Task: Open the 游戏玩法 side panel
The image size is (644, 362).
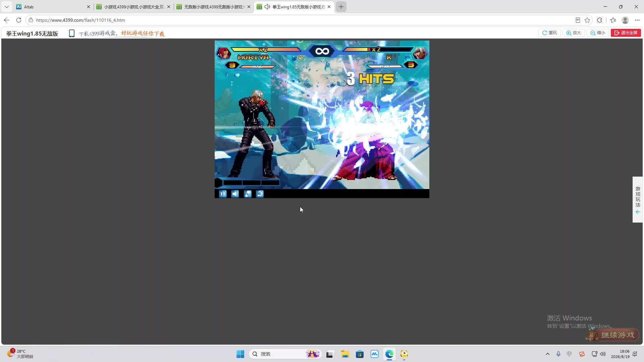Action: 638,199
